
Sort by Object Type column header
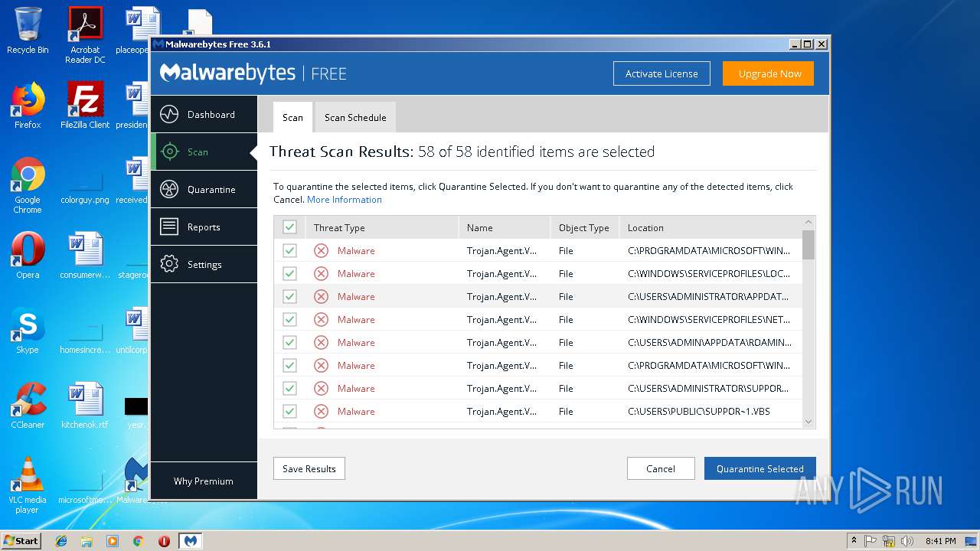[585, 227]
